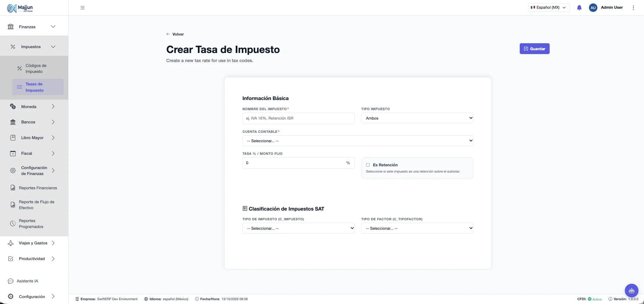Open the Tipo Impuesto dropdown
The width and height of the screenshot is (644, 304).
(x=417, y=118)
